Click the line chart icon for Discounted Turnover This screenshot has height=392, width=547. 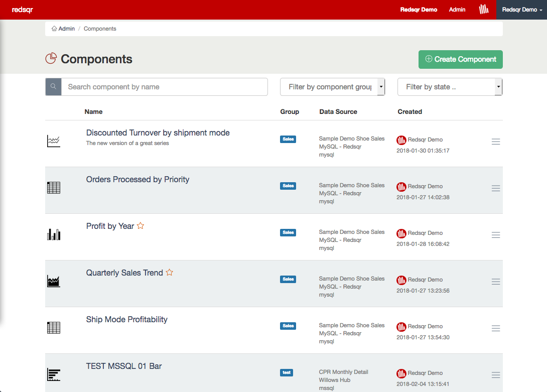click(x=54, y=141)
